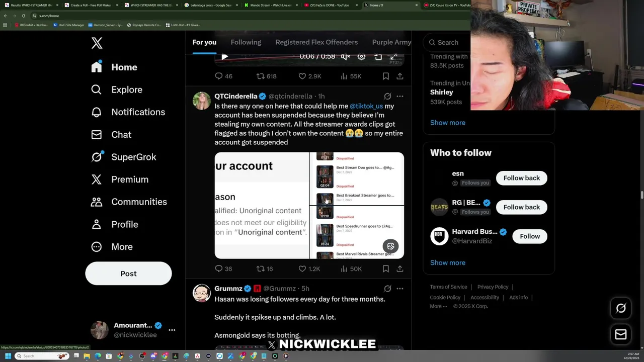Switch to Following tab
The width and height of the screenshot is (644, 362).
coord(246,42)
